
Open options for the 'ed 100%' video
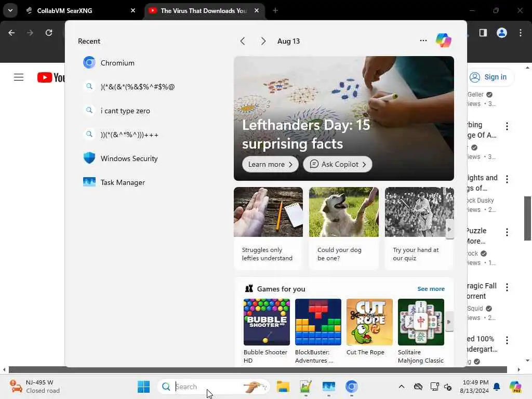coord(507,340)
